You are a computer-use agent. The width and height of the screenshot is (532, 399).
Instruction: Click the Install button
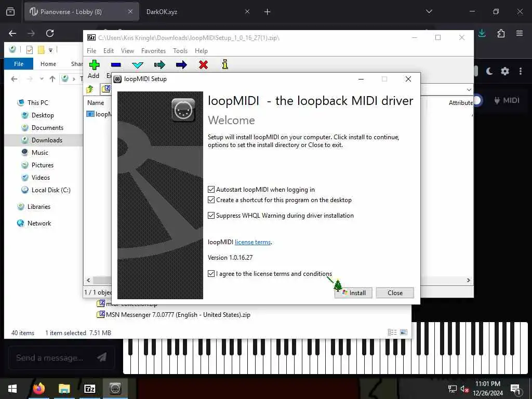pyautogui.click(x=353, y=293)
